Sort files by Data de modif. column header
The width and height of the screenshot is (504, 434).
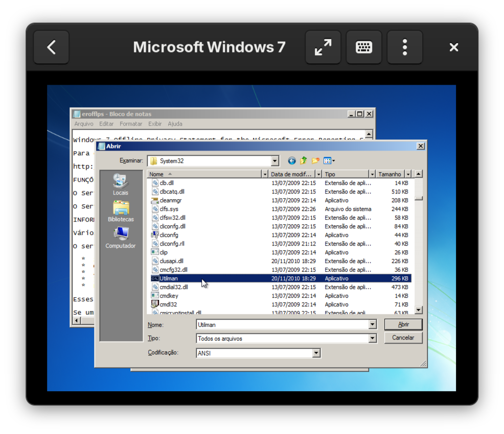(x=292, y=174)
